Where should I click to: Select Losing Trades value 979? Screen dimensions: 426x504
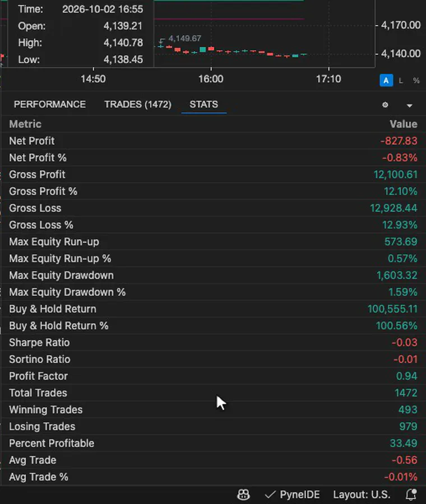[x=408, y=427]
